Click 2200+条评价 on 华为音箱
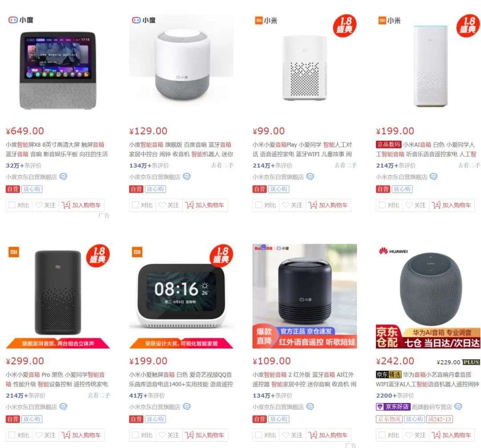481x448 pixels. 395,395
